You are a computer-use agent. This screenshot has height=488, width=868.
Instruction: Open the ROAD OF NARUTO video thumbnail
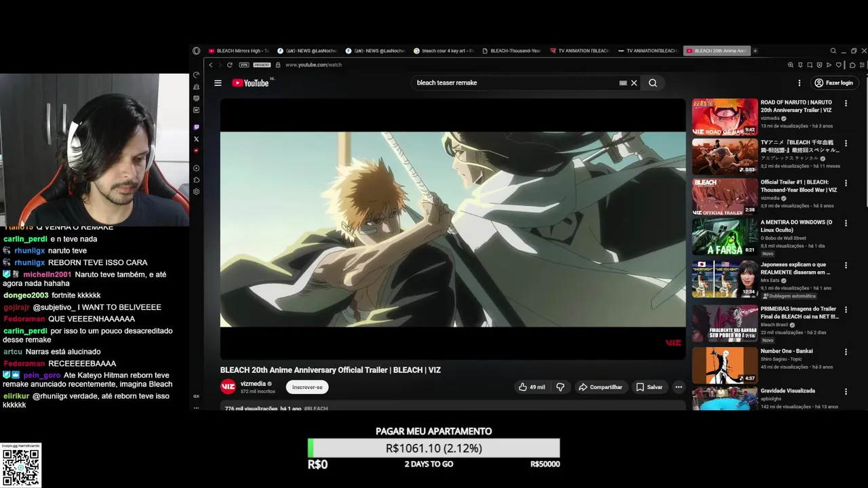coord(725,117)
